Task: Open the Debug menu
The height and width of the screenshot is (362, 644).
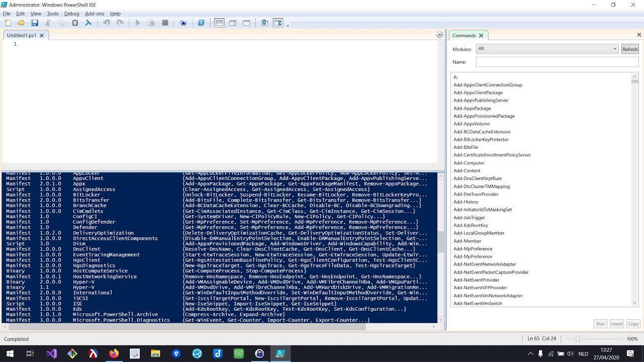Action: (x=71, y=14)
